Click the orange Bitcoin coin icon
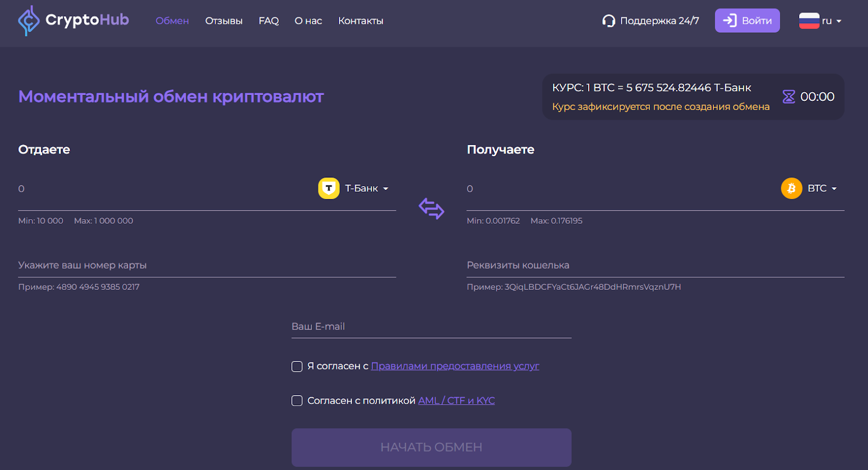The width and height of the screenshot is (868, 470). tap(791, 188)
